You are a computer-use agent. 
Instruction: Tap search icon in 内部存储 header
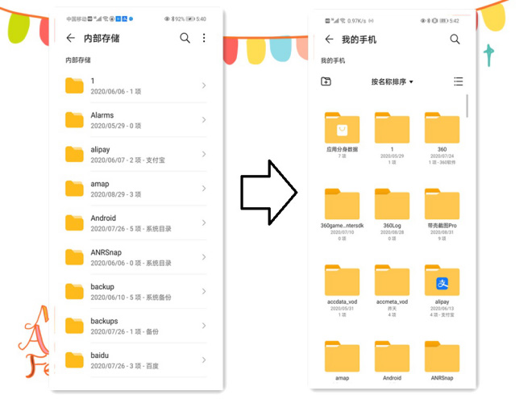(185, 38)
